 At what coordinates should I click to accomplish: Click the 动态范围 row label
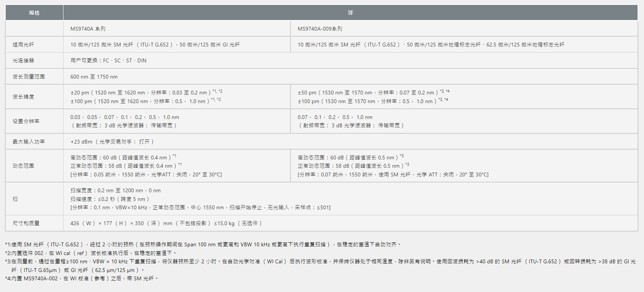(23, 166)
